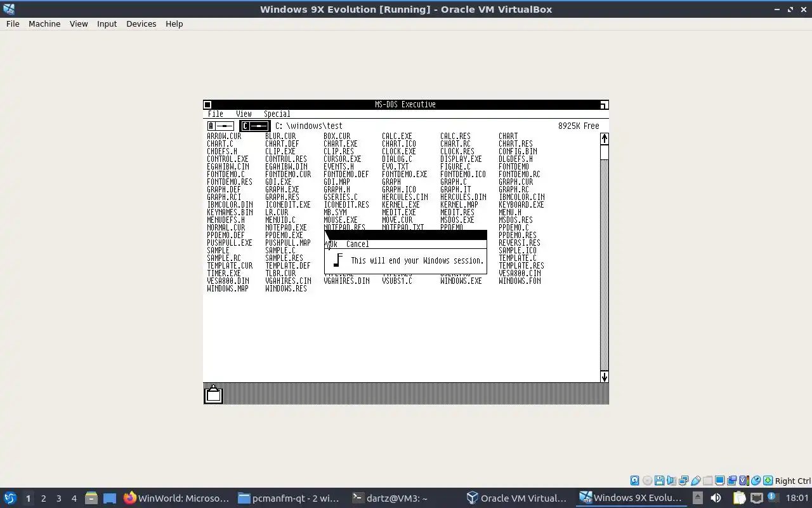812x508 pixels.
Task: Select drive C icon
Action: tap(254, 126)
